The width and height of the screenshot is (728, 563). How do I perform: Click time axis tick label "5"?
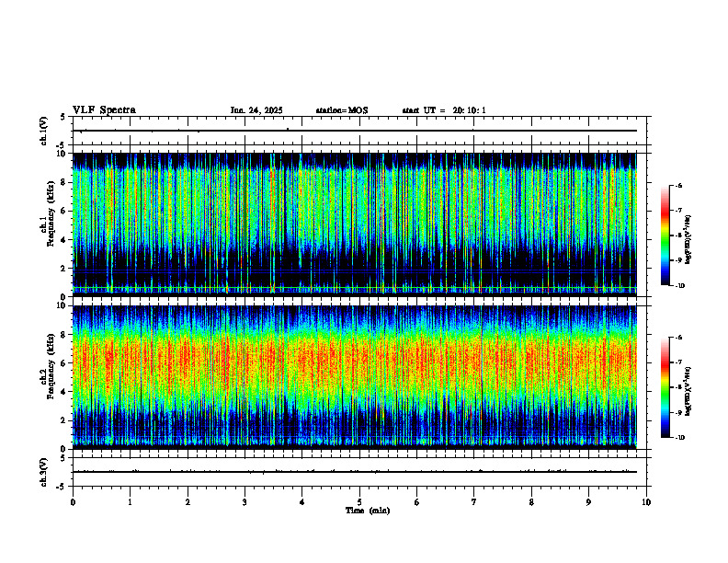[359, 502]
